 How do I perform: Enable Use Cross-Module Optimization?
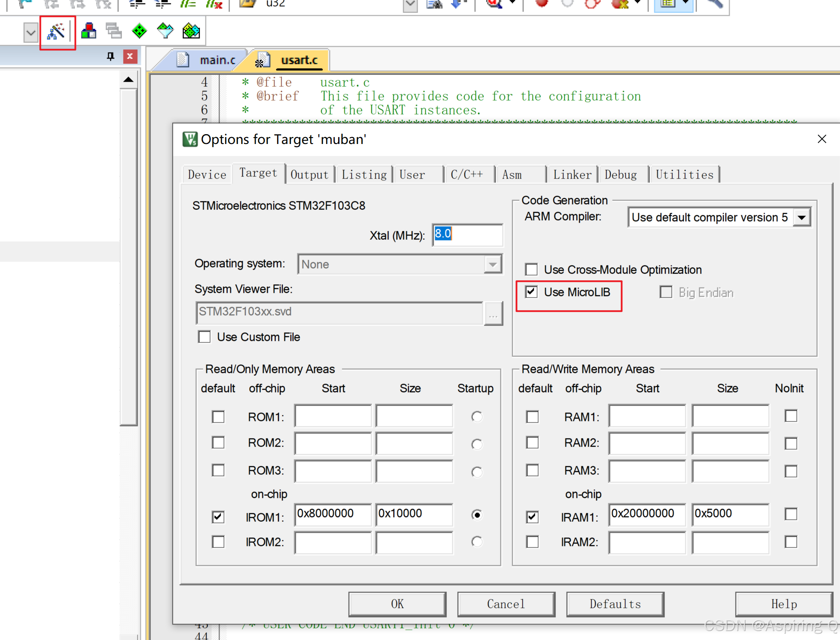(531, 270)
